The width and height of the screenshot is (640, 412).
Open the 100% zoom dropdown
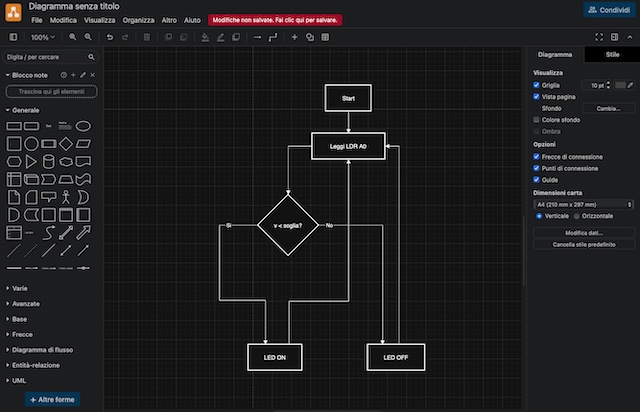43,37
